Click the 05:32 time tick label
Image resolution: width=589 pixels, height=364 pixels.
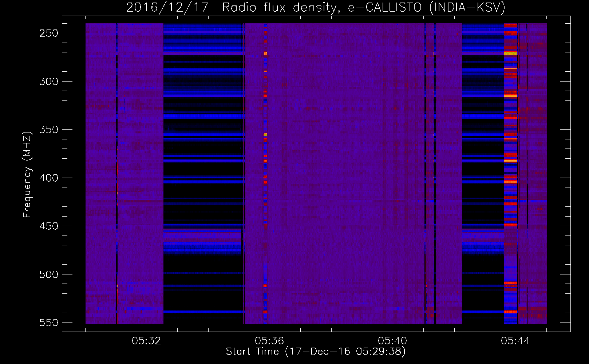[x=146, y=341]
